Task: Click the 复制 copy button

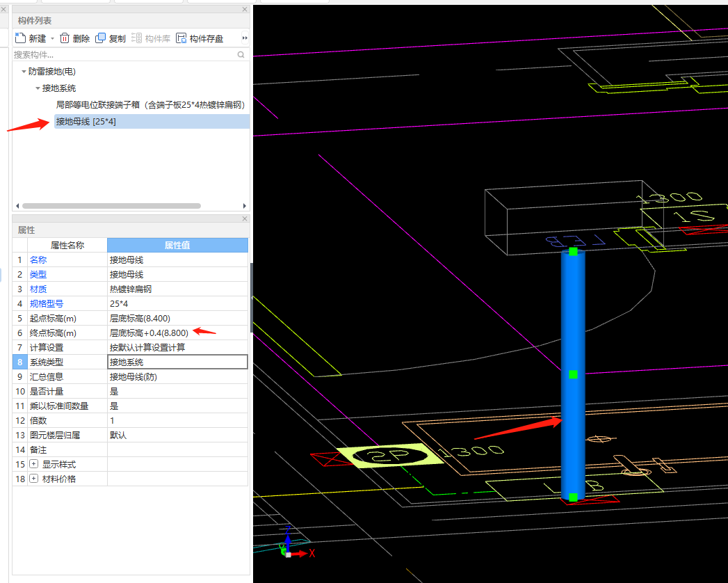Action: [111, 38]
